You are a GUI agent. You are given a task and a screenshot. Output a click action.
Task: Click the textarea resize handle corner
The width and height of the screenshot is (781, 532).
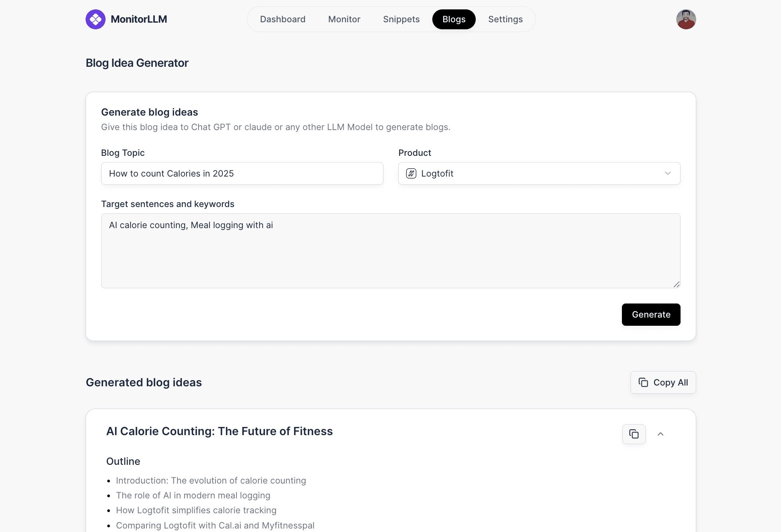[x=677, y=284]
